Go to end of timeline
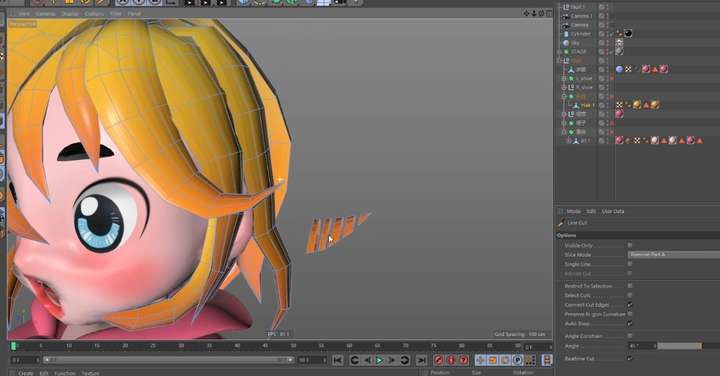Screen dimensions: 720x376 point(421,360)
